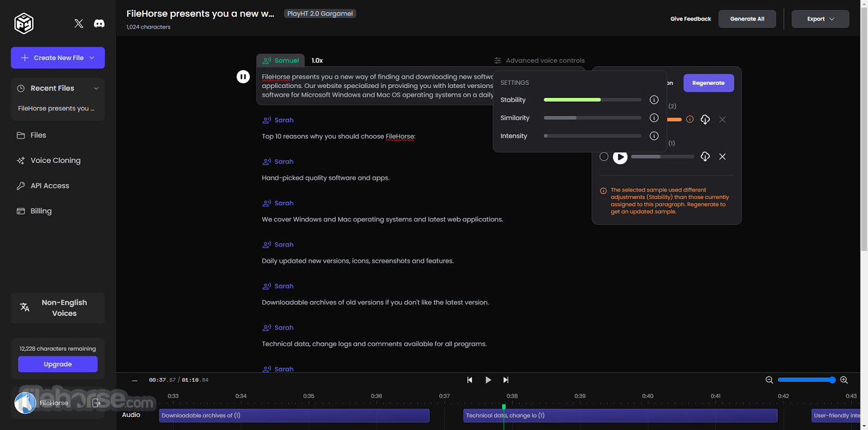
Task: Open the X (Twitter) social link
Action: [x=79, y=24]
